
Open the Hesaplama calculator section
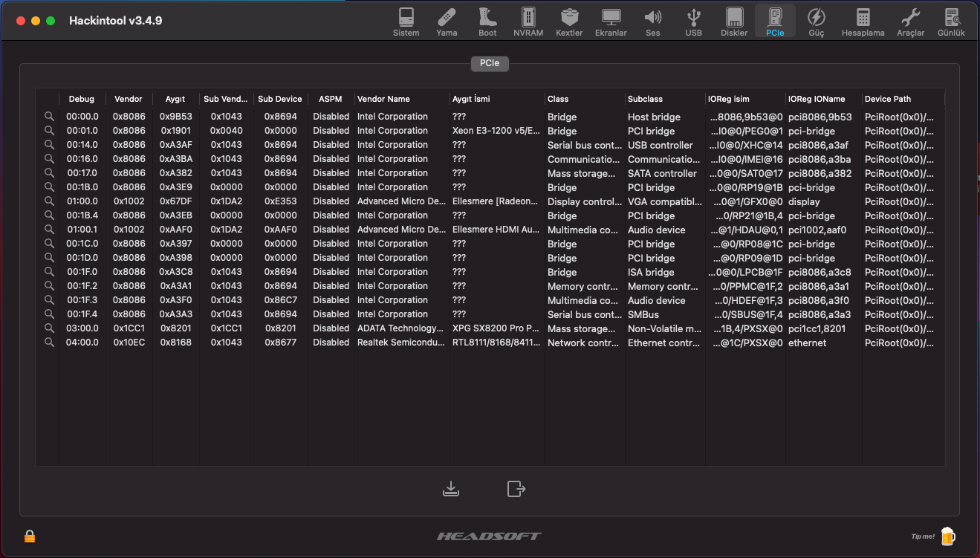click(x=863, y=22)
